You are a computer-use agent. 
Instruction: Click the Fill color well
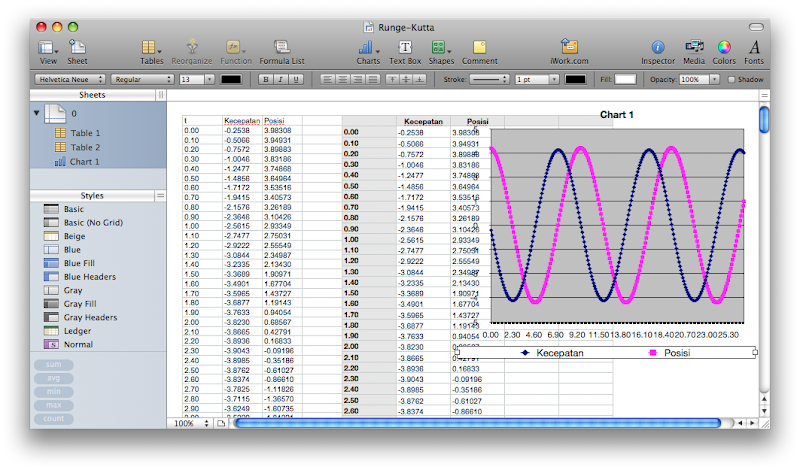(625, 79)
